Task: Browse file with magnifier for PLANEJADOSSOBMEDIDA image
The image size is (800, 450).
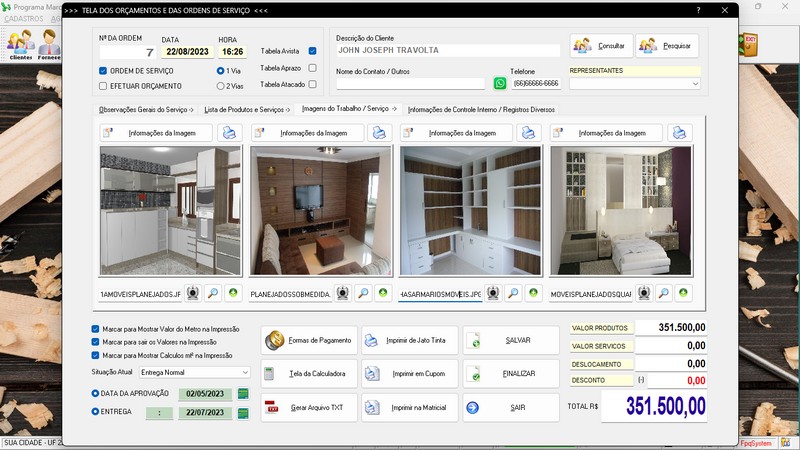Action: (x=363, y=293)
